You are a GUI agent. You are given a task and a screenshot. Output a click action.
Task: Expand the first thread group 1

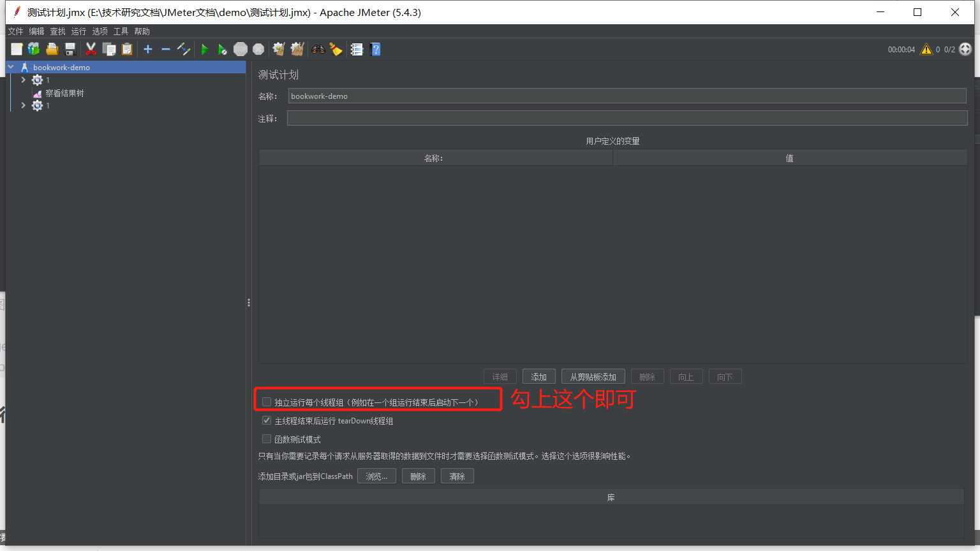click(x=24, y=80)
